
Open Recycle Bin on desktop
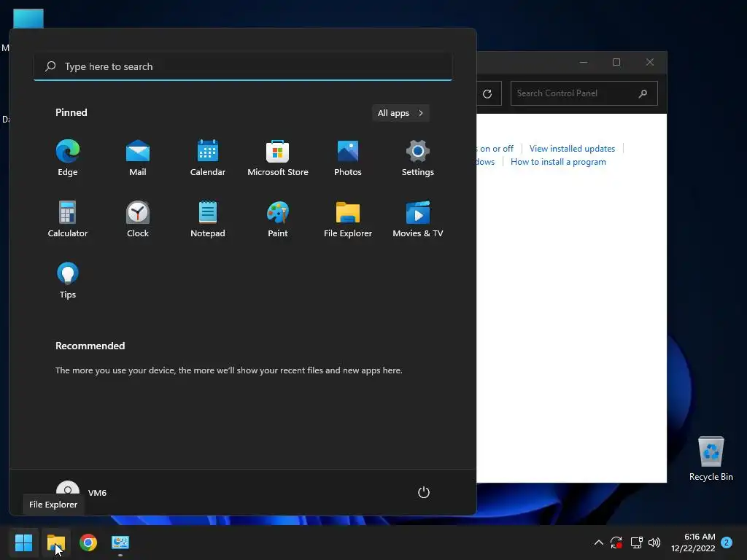point(711,459)
